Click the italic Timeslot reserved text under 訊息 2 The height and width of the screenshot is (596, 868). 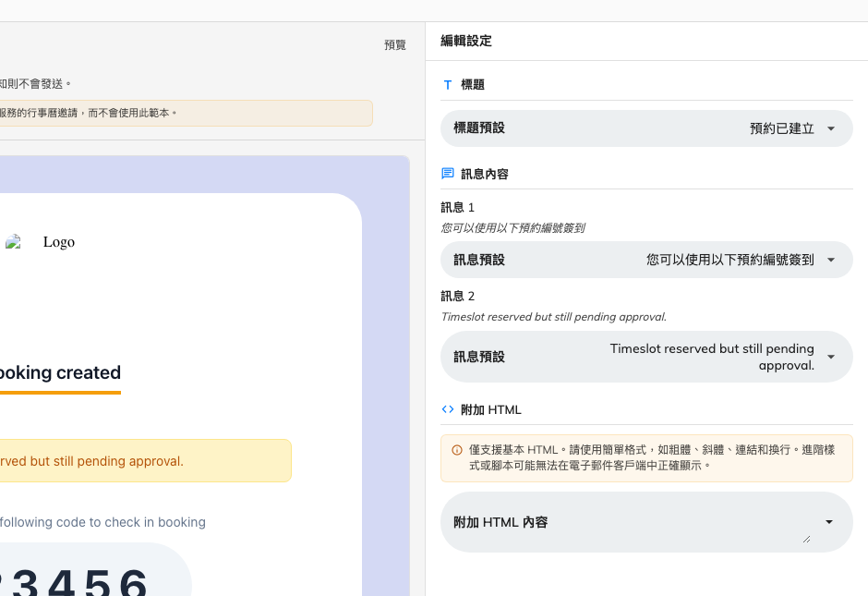point(553,317)
